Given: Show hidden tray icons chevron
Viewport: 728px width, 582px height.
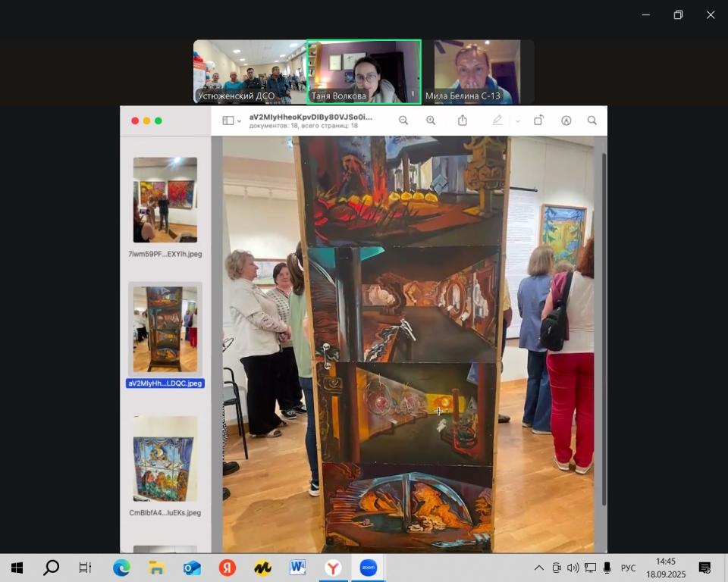Looking at the screenshot, I should [539, 568].
